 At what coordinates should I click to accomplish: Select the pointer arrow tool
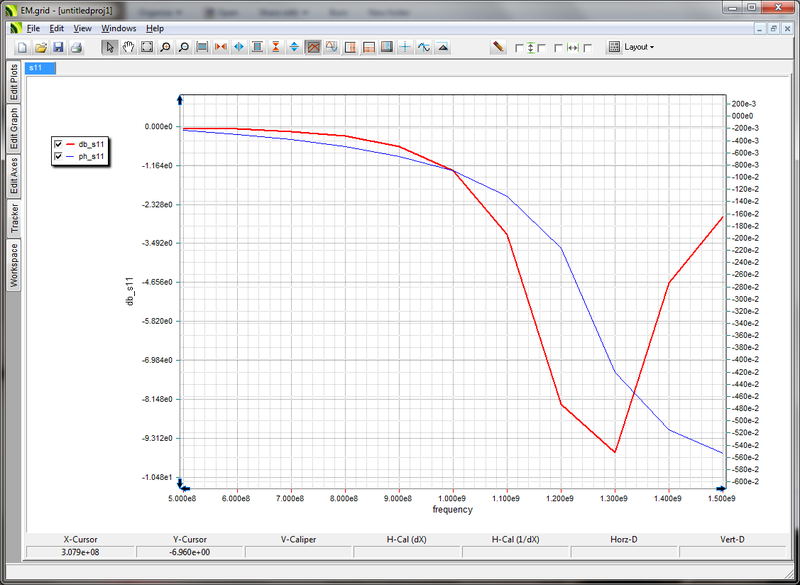[x=110, y=47]
